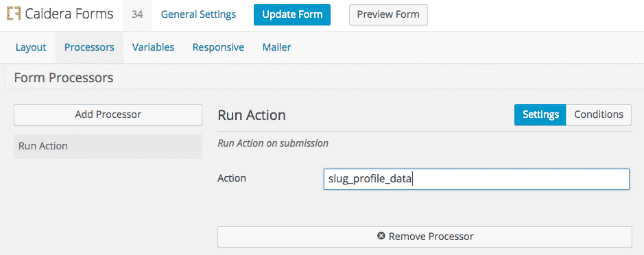Click the Caldera Forms logo icon
Screen dimensions: 644x255
pos(14,14)
